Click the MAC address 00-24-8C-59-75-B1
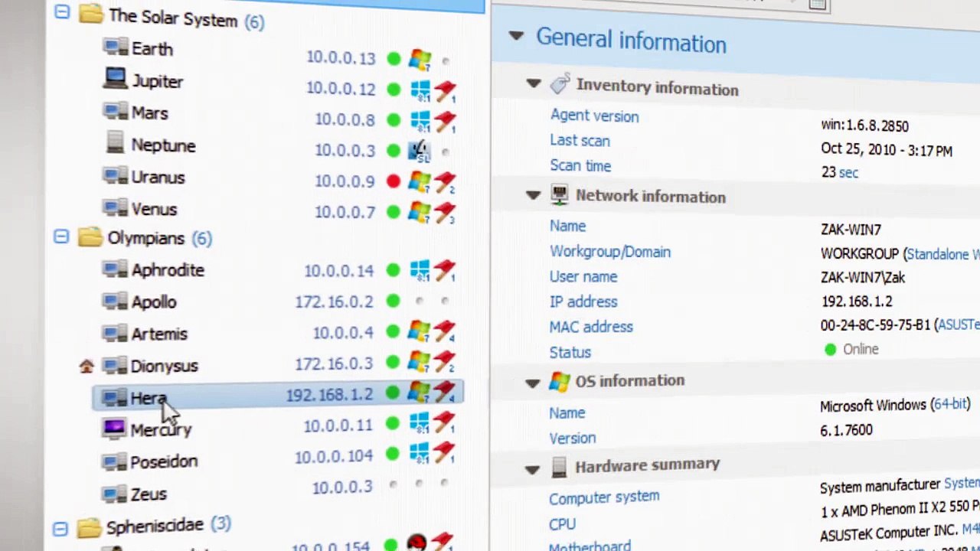The image size is (980, 551). [x=875, y=326]
